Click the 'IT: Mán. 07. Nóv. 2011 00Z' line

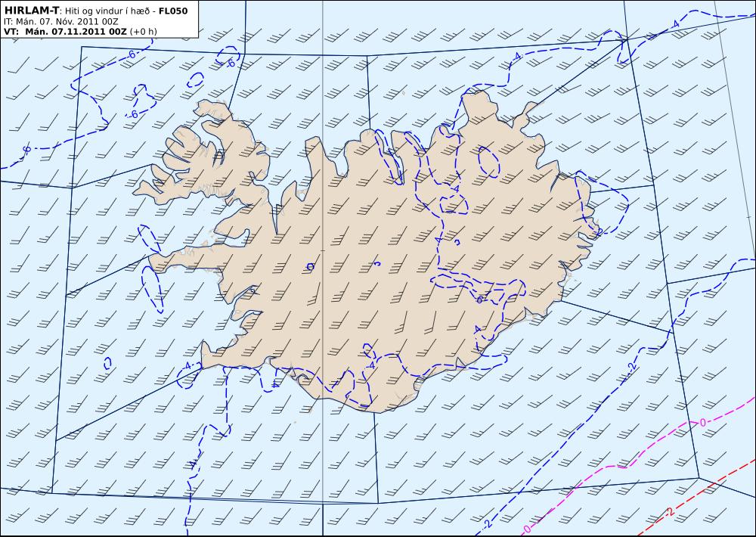click(60, 21)
